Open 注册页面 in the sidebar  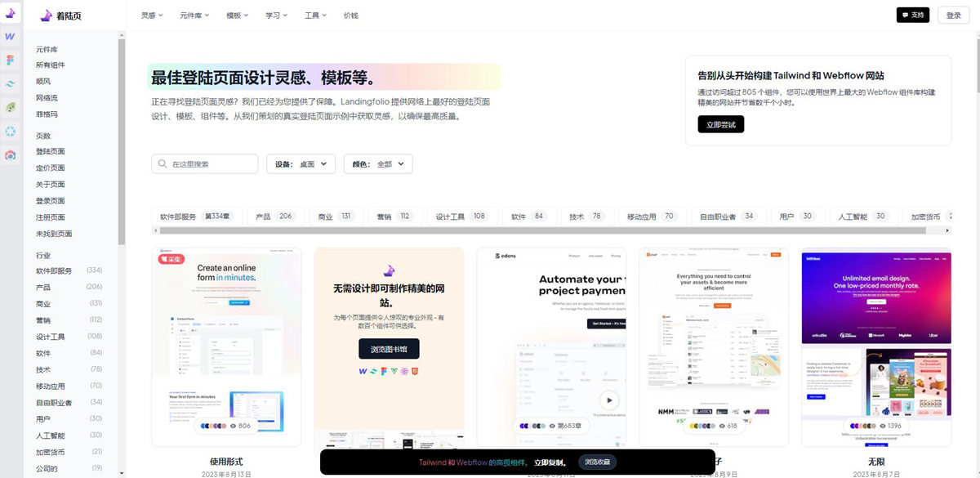tap(51, 217)
